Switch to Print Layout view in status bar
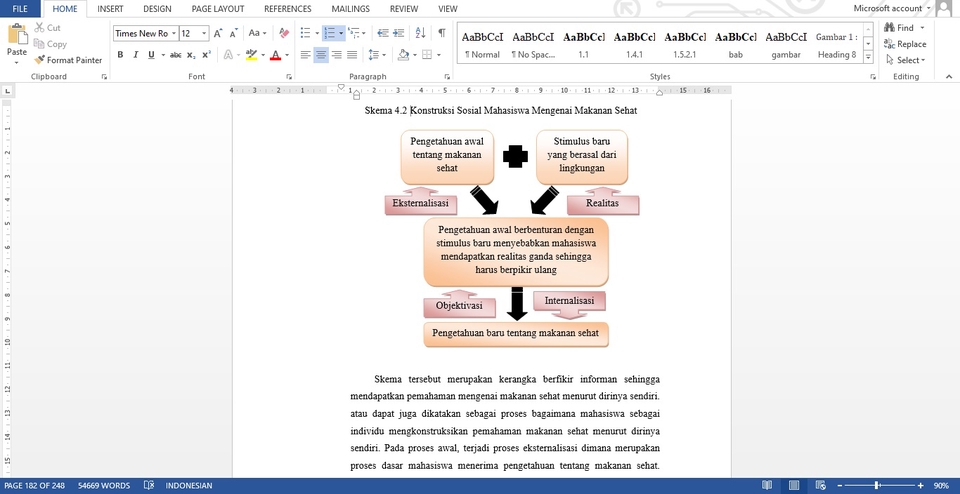The width and height of the screenshot is (960, 494). (793, 485)
